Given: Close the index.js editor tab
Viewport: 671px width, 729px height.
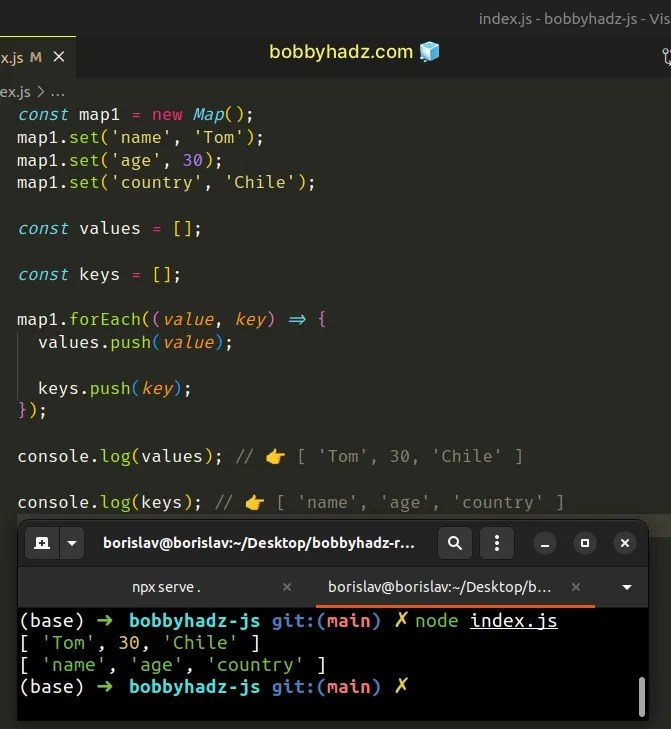Looking at the screenshot, I should (59, 57).
